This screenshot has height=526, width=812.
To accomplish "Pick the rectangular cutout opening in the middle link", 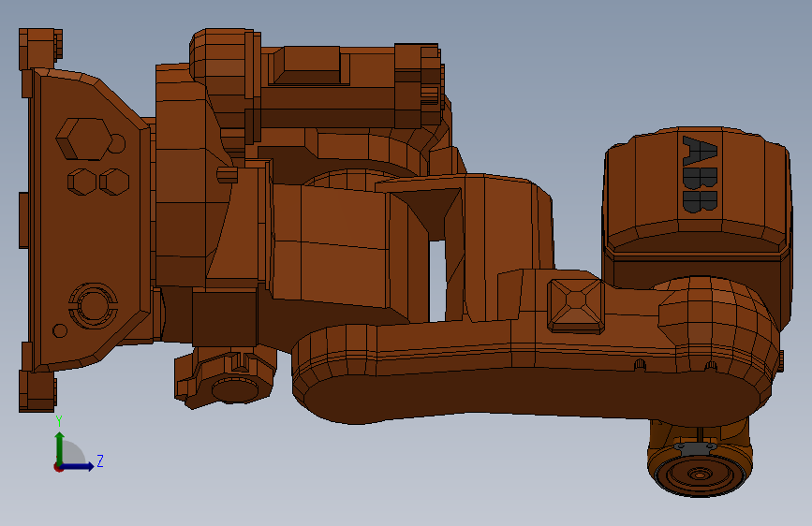I will (437, 280).
